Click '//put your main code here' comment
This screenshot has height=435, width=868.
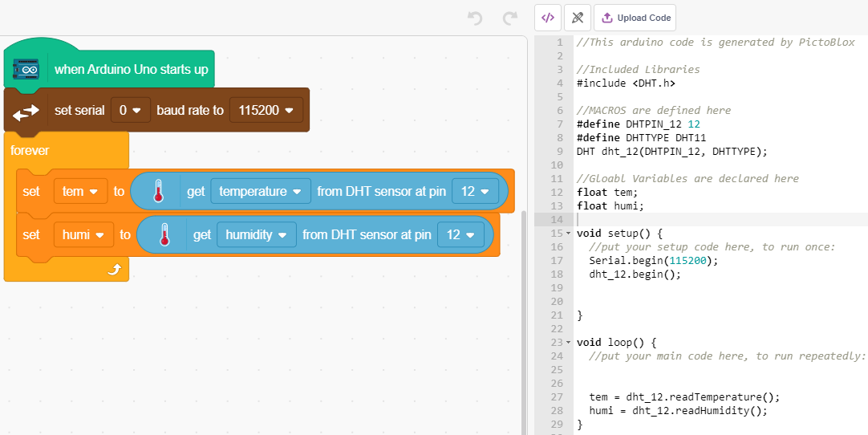click(x=727, y=356)
